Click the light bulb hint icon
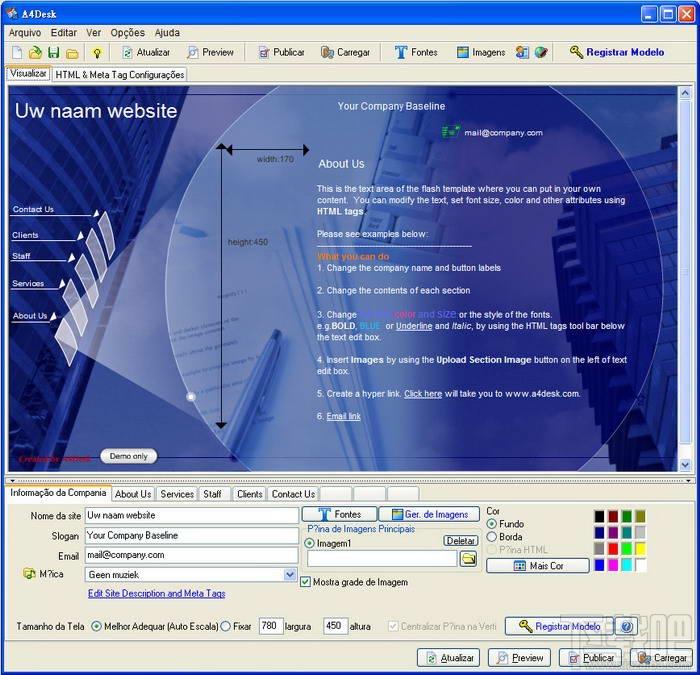The image size is (700, 675). [96, 53]
